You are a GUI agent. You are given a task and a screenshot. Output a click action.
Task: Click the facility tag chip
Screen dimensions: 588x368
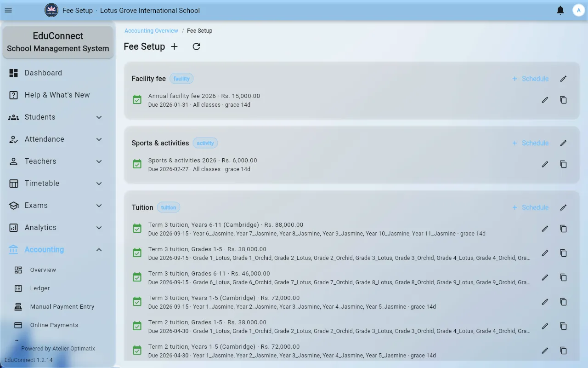[x=181, y=79]
